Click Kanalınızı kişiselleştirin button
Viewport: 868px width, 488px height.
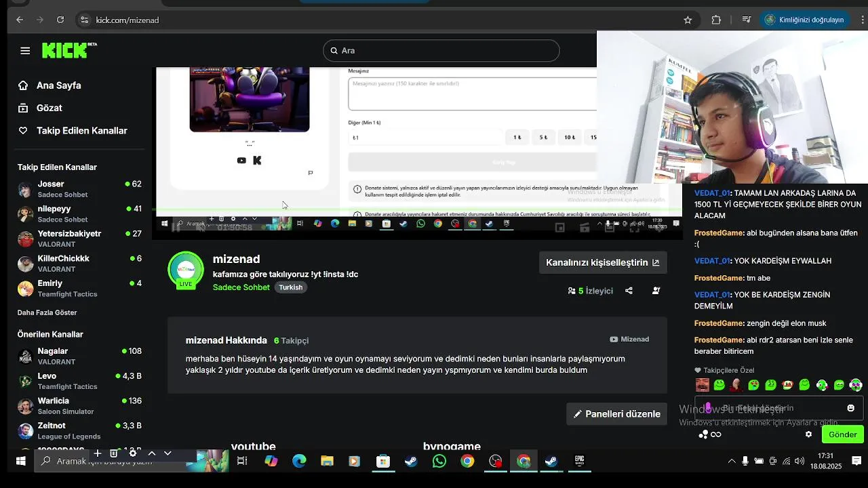tap(603, 262)
